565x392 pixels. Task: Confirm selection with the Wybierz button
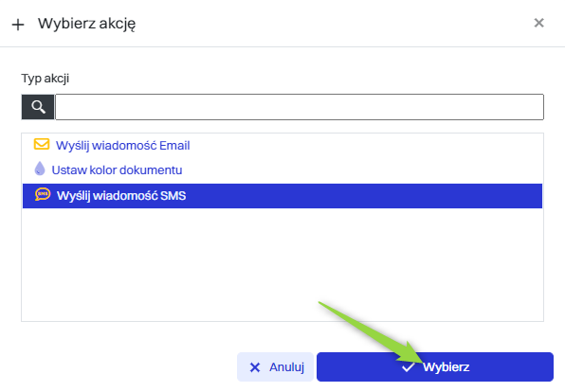(x=435, y=366)
